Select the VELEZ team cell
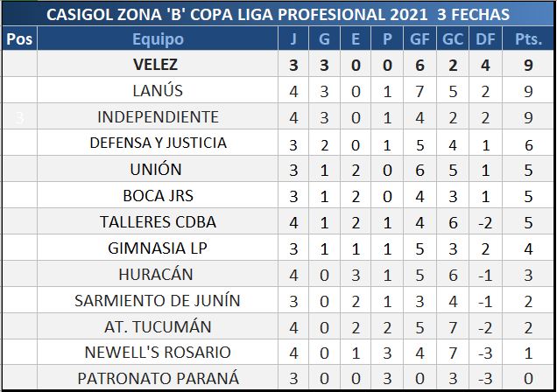Image resolution: width=557 pixels, height=392 pixels. [x=158, y=64]
